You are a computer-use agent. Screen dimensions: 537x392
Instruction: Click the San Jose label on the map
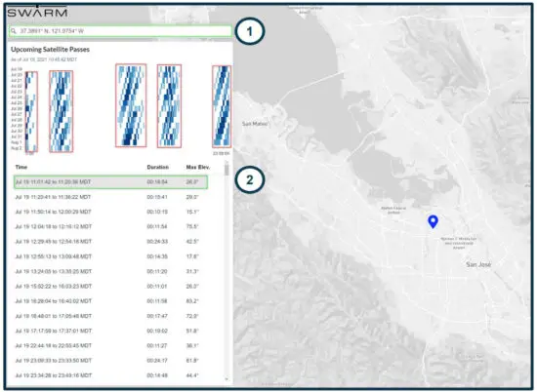click(x=478, y=264)
